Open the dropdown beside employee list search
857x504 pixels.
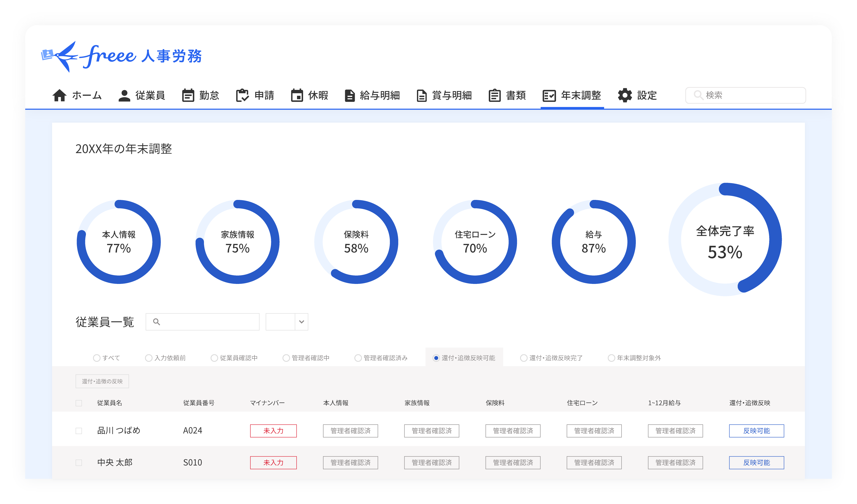pyautogui.click(x=301, y=322)
